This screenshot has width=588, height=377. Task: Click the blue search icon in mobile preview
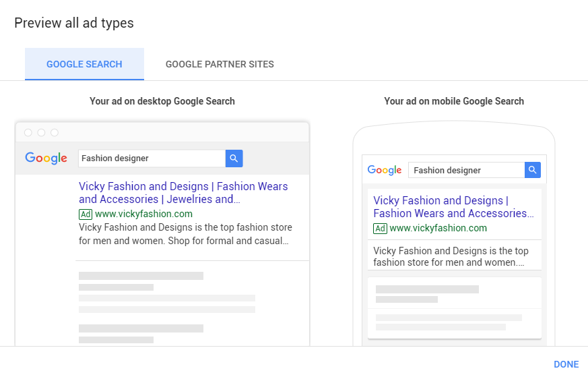coord(533,170)
